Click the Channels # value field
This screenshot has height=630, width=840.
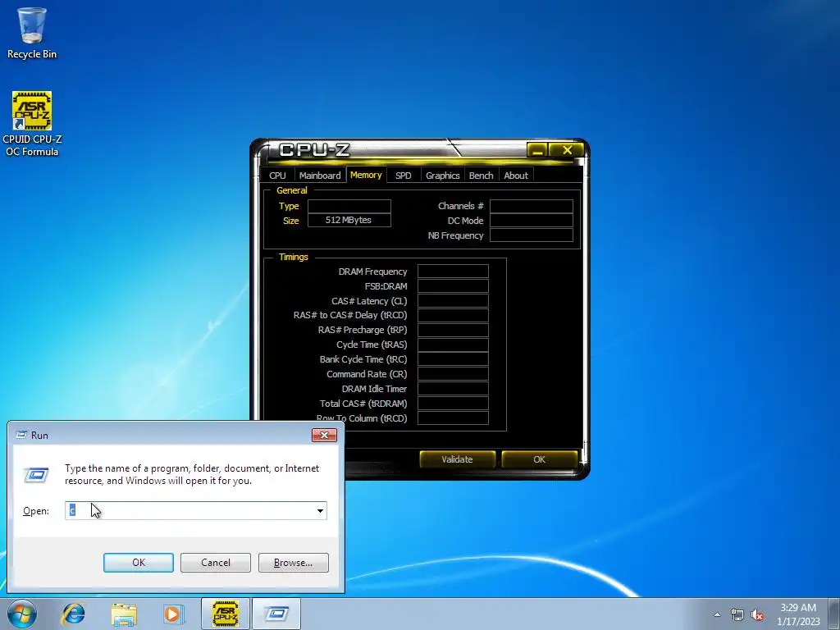pyautogui.click(x=531, y=206)
